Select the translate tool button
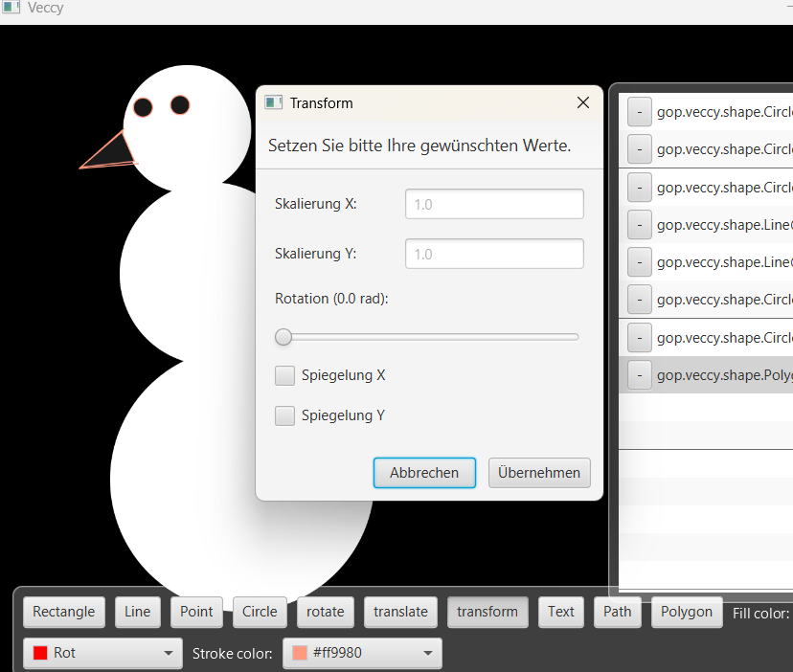This screenshot has width=793, height=672. click(401, 612)
